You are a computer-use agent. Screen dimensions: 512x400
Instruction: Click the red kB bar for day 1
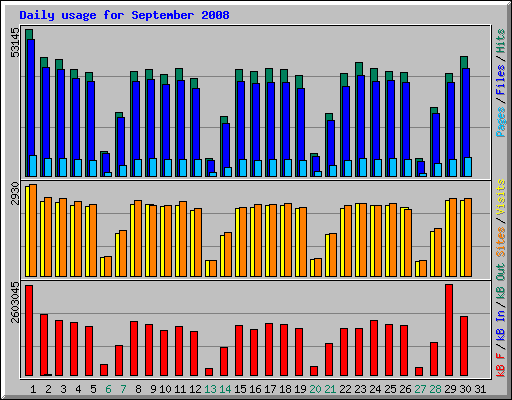(29, 330)
